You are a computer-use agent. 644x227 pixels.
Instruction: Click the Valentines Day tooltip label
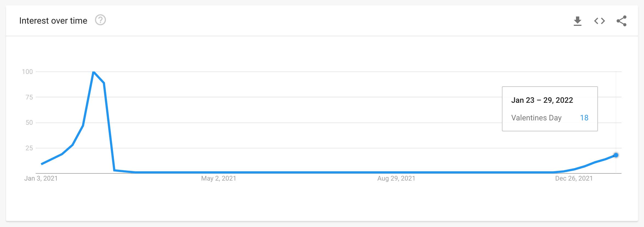pos(536,118)
